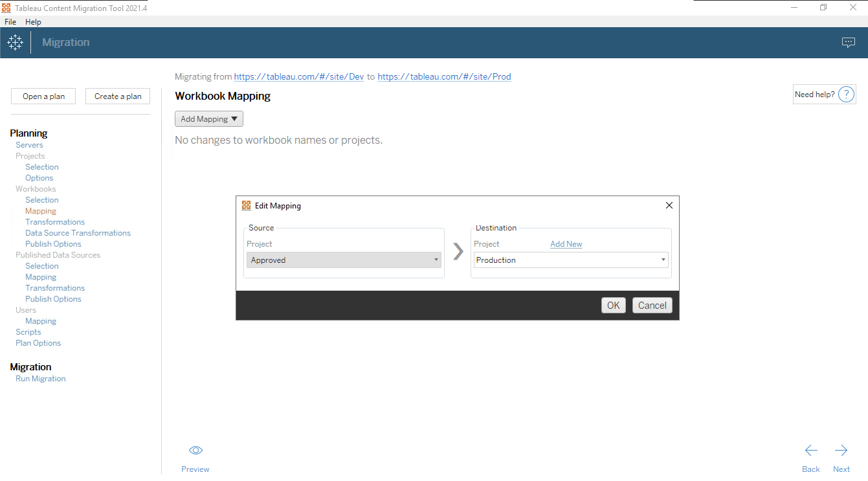This screenshot has height=481, width=868.
Task: Expand the Add Mapping dropdown
Action: [208, 119]
